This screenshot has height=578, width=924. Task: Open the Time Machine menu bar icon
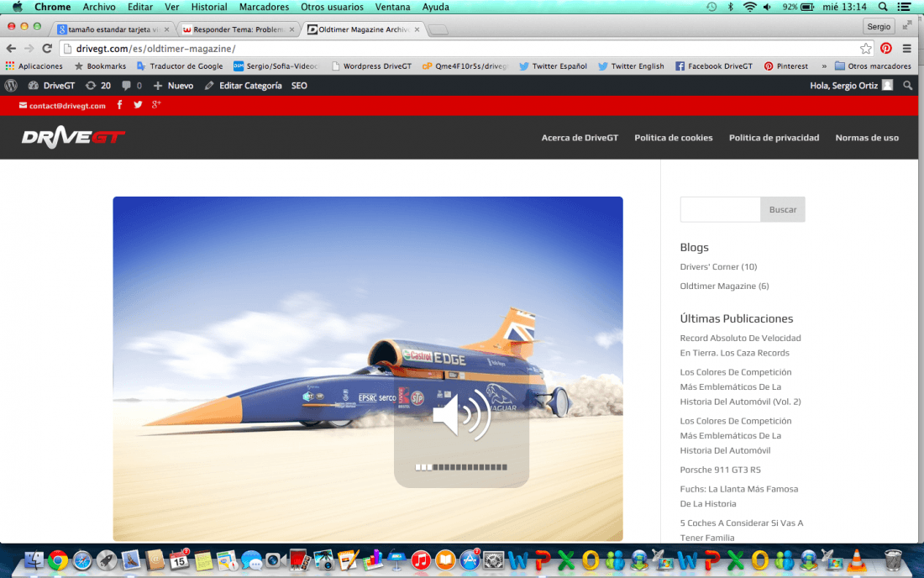point(711,7)
